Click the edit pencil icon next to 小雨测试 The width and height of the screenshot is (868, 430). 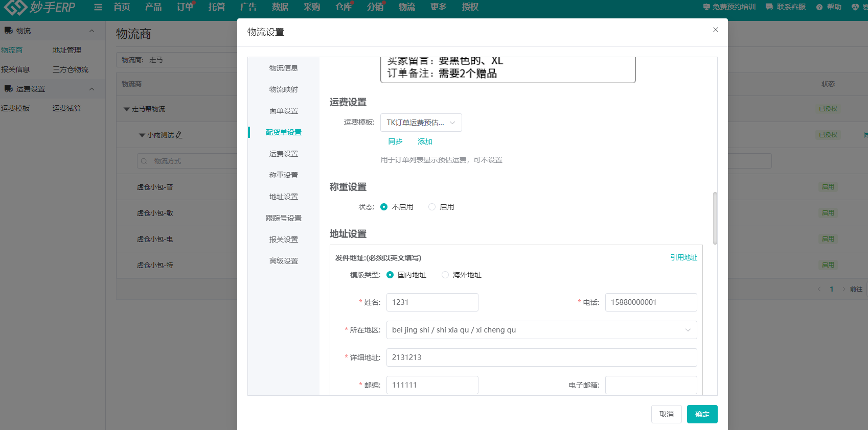coord(179,135)
